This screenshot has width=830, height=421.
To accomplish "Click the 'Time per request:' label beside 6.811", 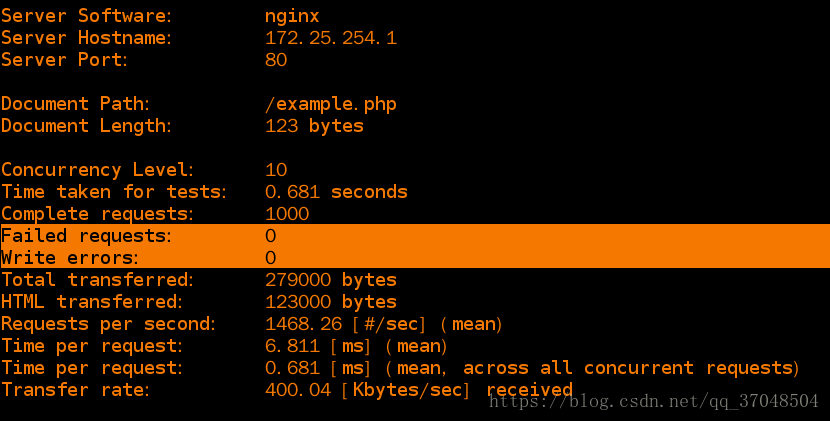I will coord(92,346).
